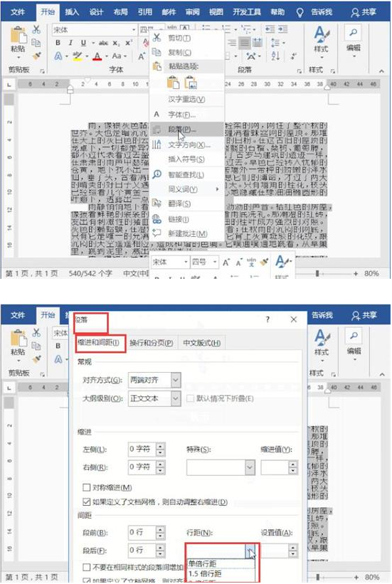
Task: Switch to the 换行和分页 dialog tab
Action: pyautogui.click(x=152, y=343)
